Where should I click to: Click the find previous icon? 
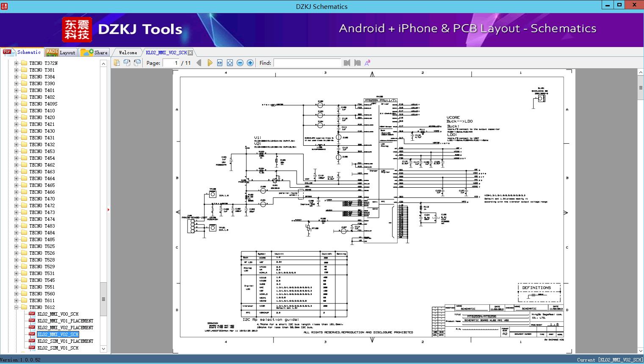point(347,63)
